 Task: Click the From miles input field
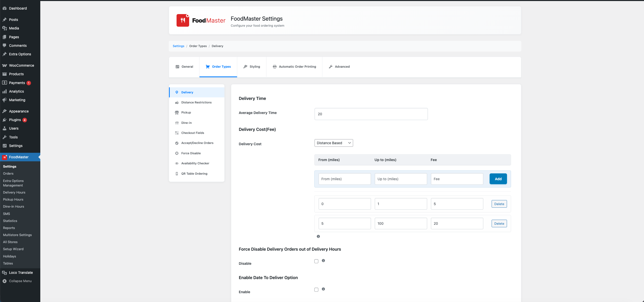pos(344,179)
